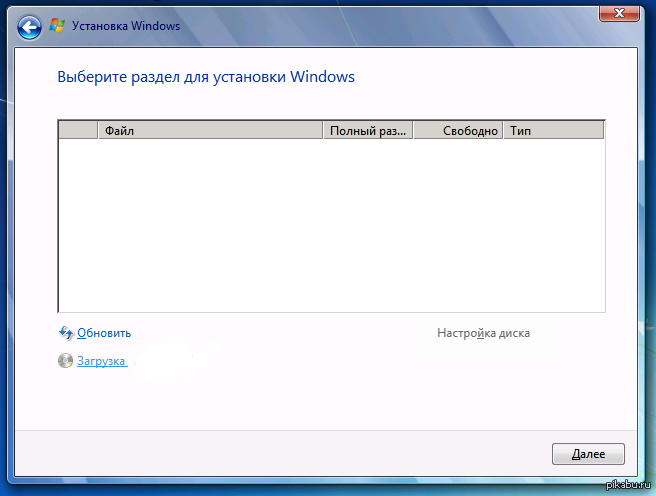Click the heading Выберите раздел для установки Windows
Screen dimensions: 656x496
[206, 77]
